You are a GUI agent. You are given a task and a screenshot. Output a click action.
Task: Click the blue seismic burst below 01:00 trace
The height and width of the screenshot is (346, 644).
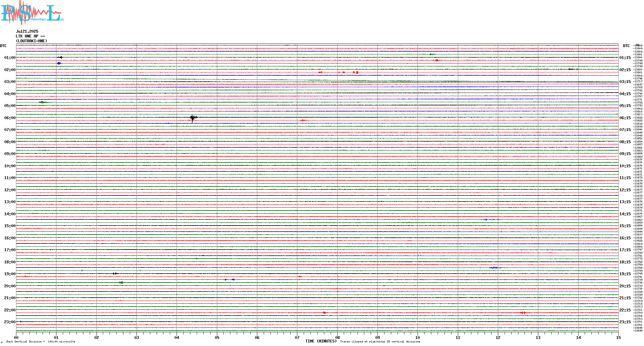tap(59, 63)
